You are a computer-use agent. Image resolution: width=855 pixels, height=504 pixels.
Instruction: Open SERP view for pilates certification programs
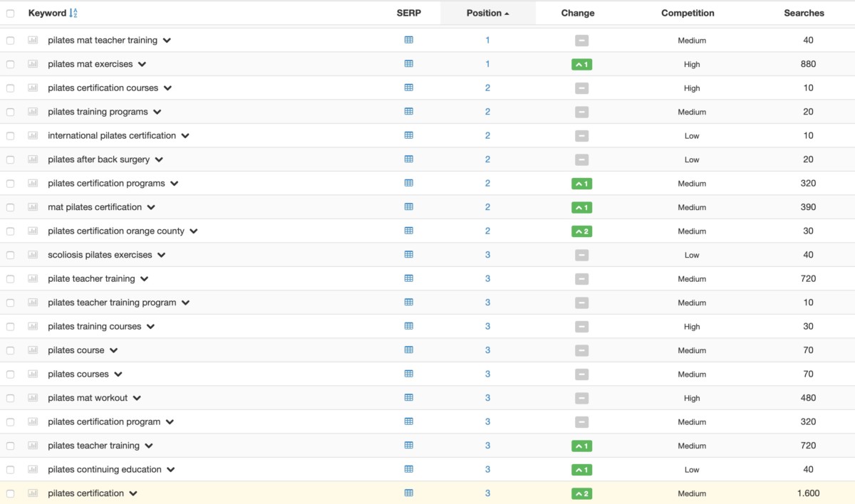[409, 183]
